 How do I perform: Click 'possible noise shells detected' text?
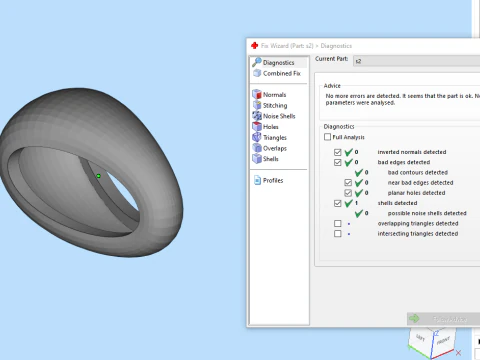click(x=427, y=213)
